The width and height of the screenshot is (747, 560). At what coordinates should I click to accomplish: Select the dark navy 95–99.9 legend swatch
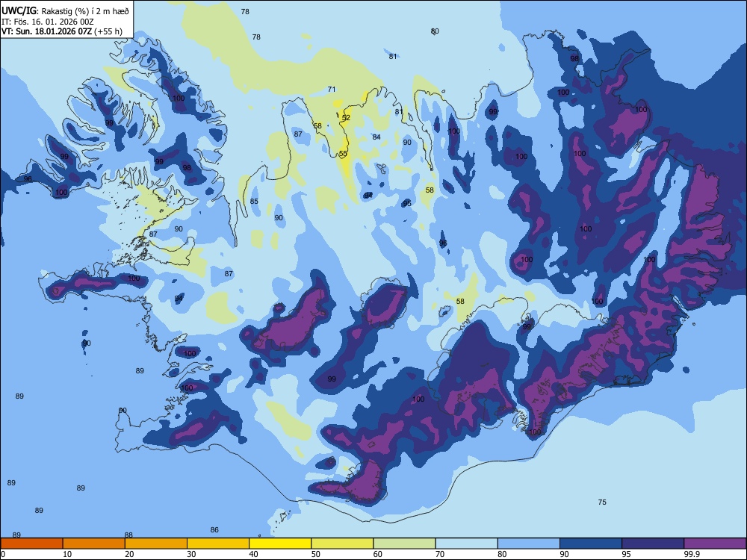click(653, 544)
